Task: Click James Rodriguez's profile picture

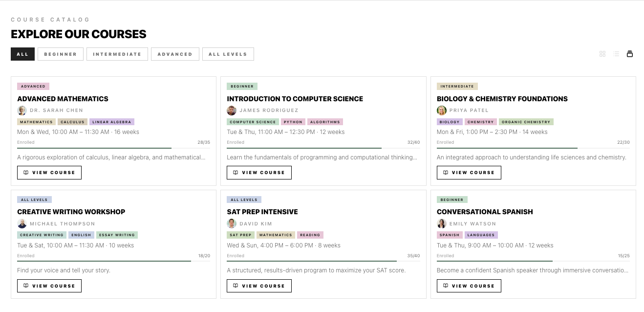Action: coord(232,111)
